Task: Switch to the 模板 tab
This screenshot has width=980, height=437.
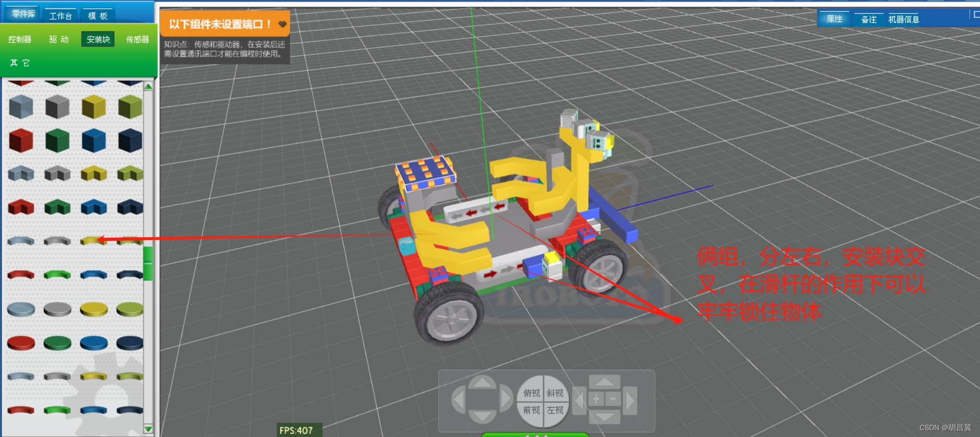Action: (x=98, y=16)
